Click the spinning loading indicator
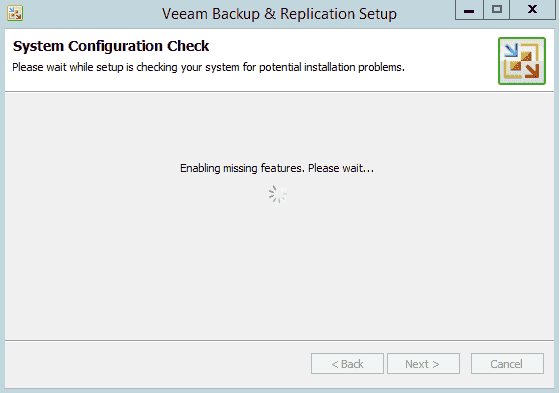The image size is (560, 393). 278,194
